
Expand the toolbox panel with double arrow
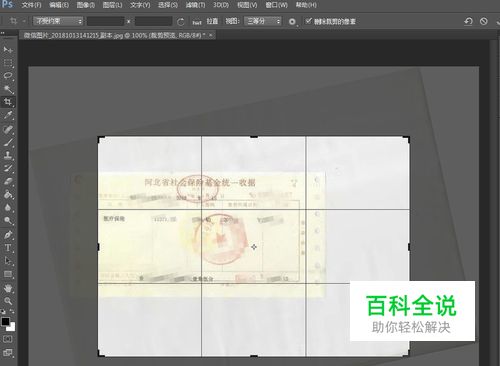[3, 33]
